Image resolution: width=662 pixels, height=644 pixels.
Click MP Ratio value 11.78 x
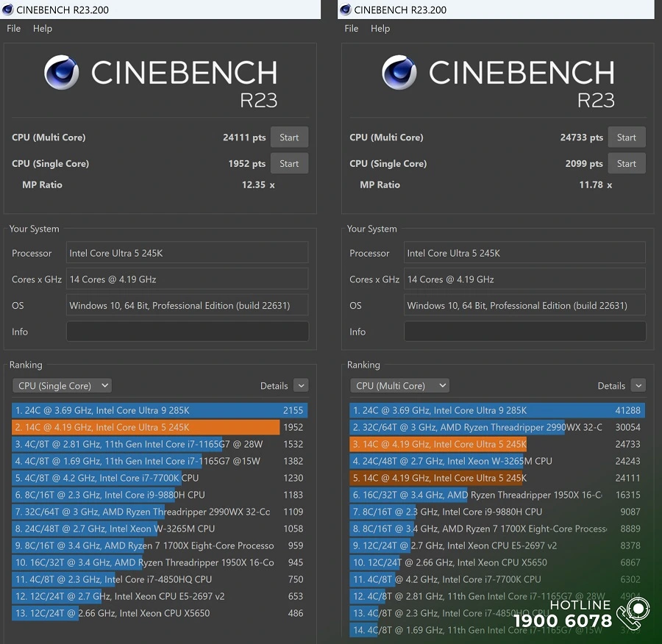[x=596, y=185]
